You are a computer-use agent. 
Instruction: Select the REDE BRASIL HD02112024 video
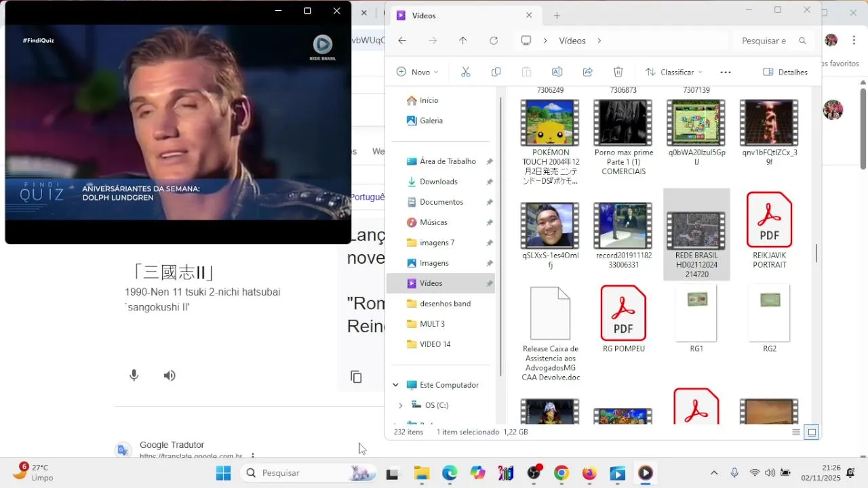[696, 235]
